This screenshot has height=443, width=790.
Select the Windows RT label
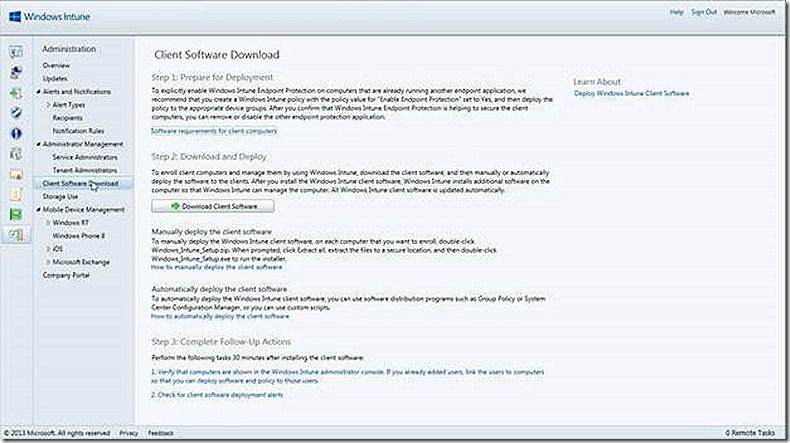(71, 223)
